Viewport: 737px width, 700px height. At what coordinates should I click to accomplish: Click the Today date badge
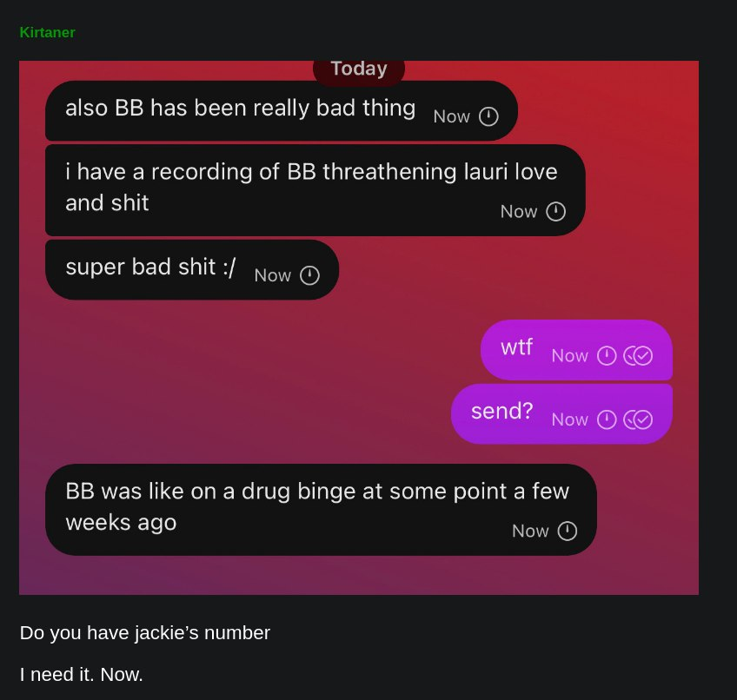point(359,71)
